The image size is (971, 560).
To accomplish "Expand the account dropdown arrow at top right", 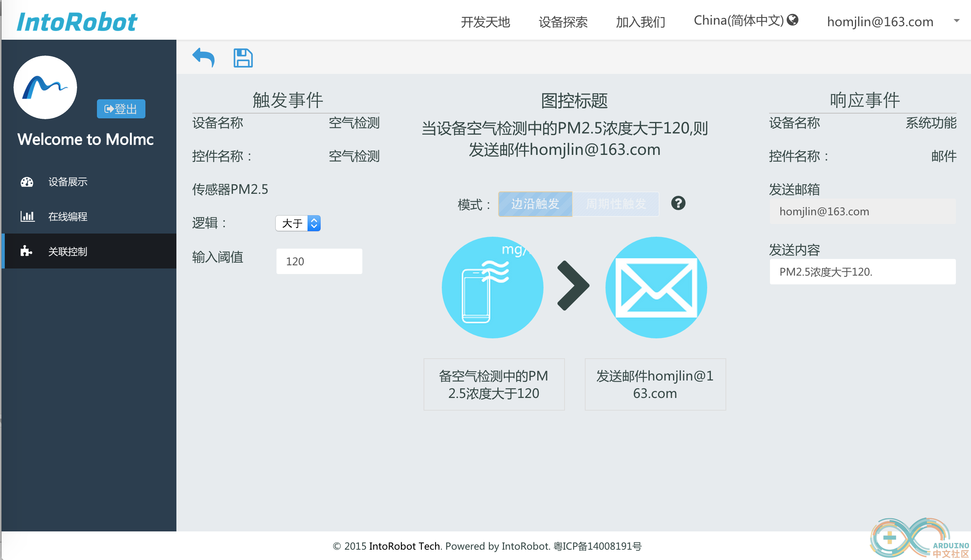I will tap(957, 21).
